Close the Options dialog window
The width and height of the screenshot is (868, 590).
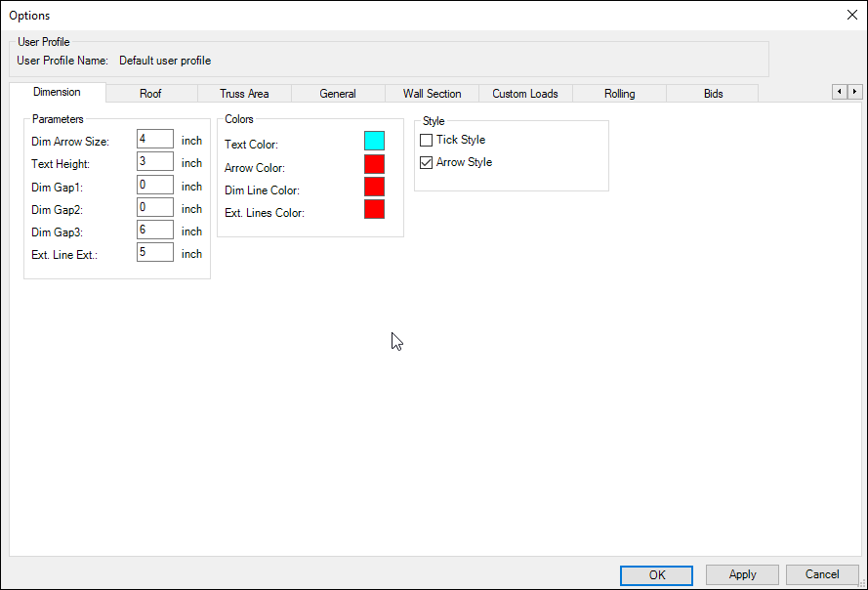(x=851, y=15)
